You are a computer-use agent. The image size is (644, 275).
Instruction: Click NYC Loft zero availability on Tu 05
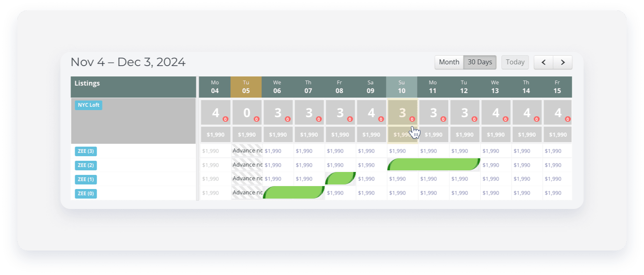[x=247, y=113]
